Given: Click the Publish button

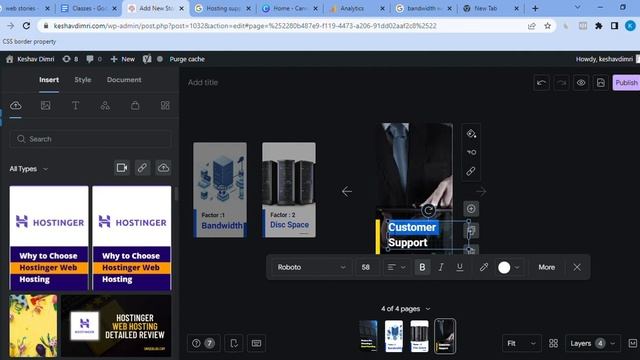Looking at the screenshot, I should [x=626, y=83].
